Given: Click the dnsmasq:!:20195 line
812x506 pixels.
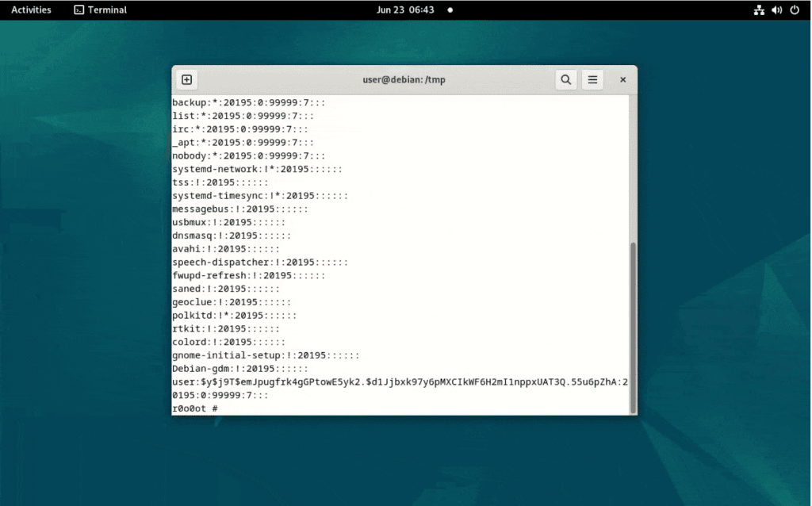Looking at the screenshot, I should pos(232,236).
